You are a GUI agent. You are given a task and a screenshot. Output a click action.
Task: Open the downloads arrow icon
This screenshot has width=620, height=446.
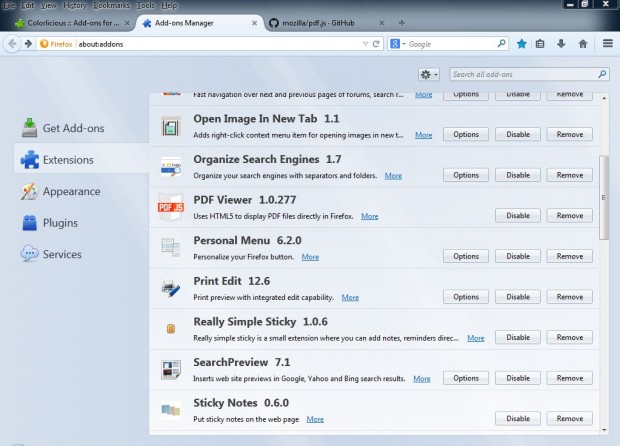[561, 43]
